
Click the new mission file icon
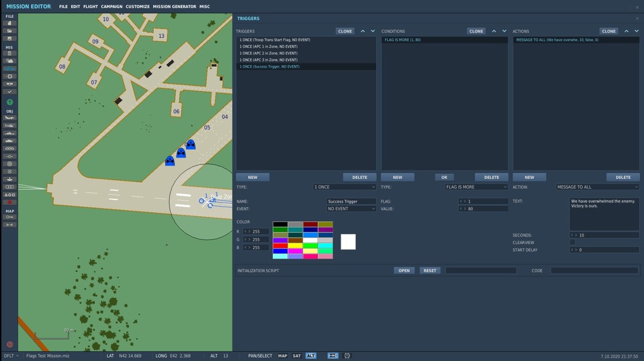pyautogui.click(x=10, y=23)
